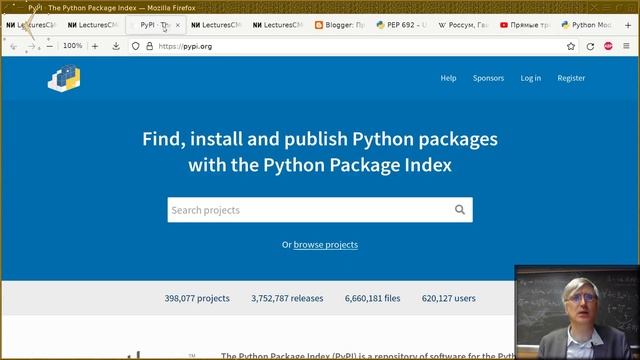Click the search magnifier button
Image resolution: width=640 pixels, height=360 pixels.
click(460, 210)
